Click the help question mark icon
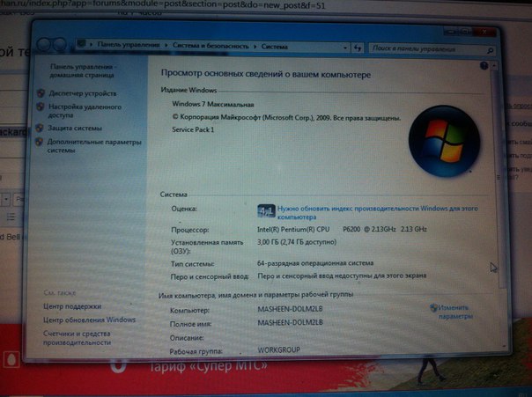Screen dimensions: 532x397 click(484, 66)
